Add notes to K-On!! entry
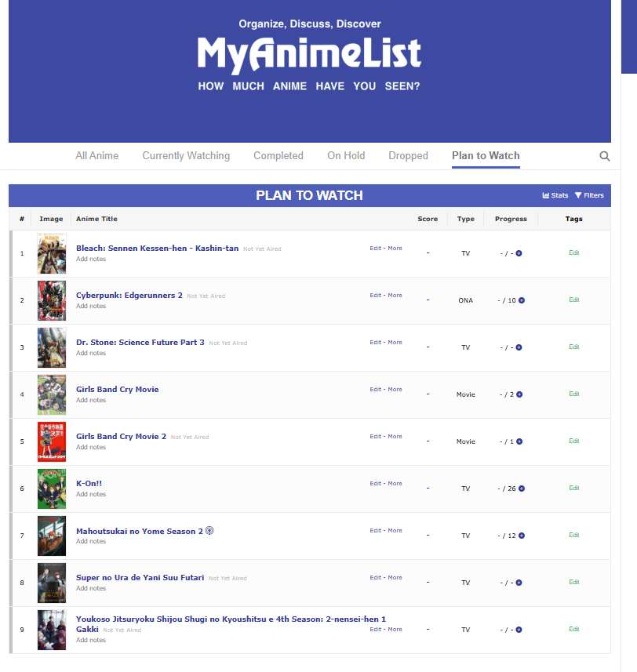Image resolution: width=637 pixels, height=672 pixels. 91,494
